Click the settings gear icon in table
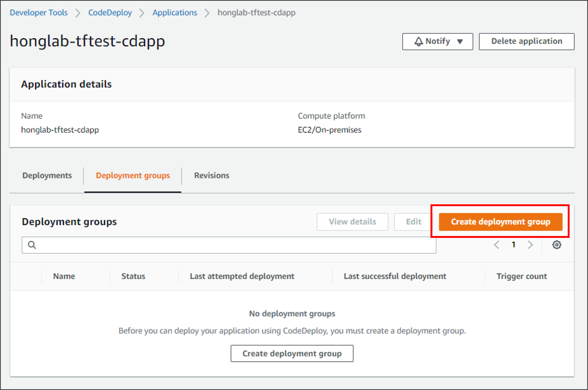The image size is (588, 390). (x=556, y=245)
